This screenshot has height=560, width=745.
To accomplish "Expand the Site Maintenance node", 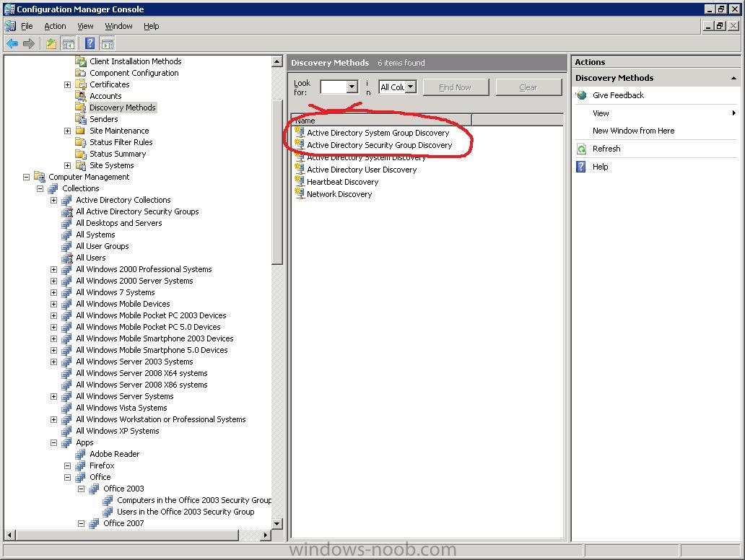I will pos(67,131).
